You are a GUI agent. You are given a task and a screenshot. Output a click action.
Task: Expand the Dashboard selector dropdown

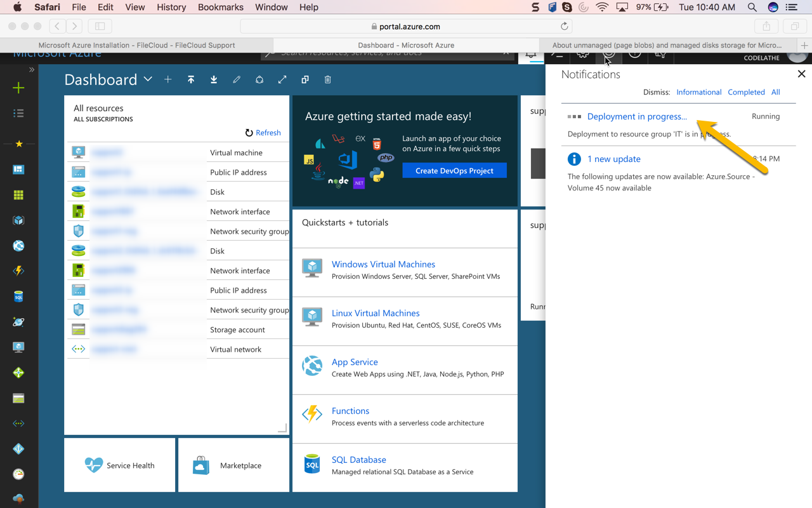click(148, 79)
